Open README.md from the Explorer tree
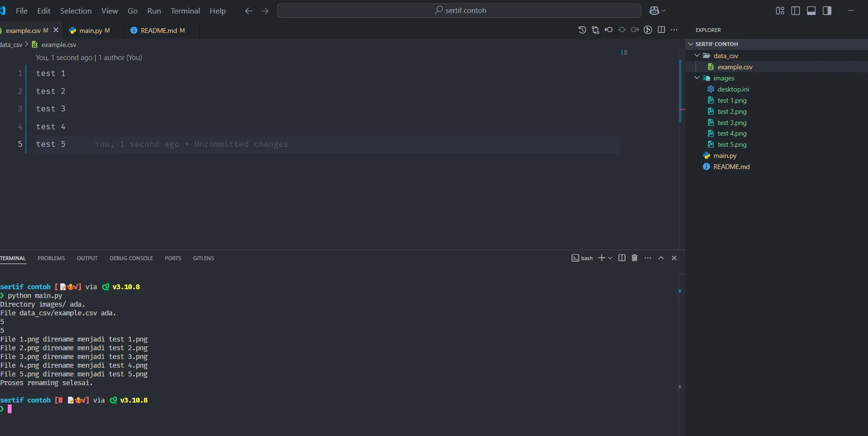 tap(731, 167)
